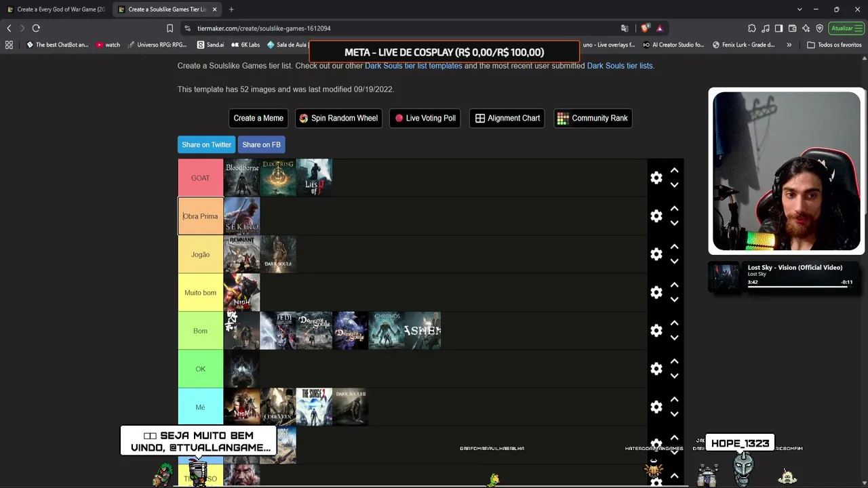
Task: Select the Ashen cover in Bom tier
Action: pyautogui.click(x=422, y=331)
